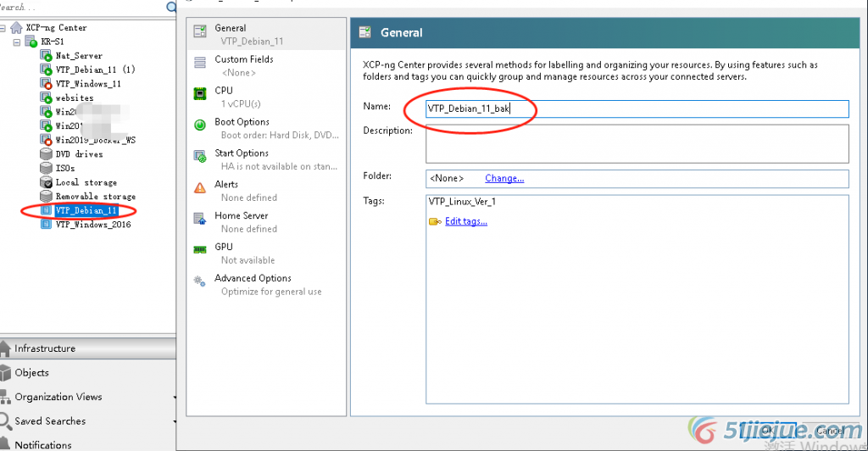
Task: Click the GPU card icon
Action: pos(200,250)
